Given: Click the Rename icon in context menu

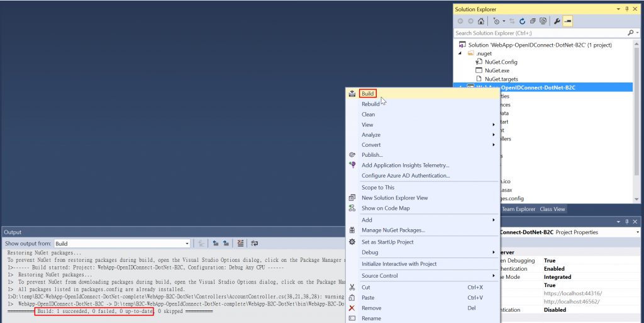Looking at the screenshot, I should (352, 319).
